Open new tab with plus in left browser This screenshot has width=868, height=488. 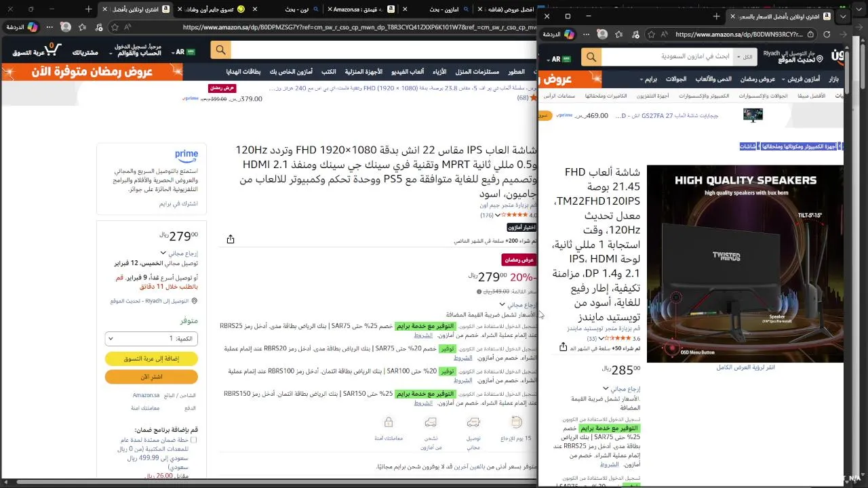coord(89,9)
